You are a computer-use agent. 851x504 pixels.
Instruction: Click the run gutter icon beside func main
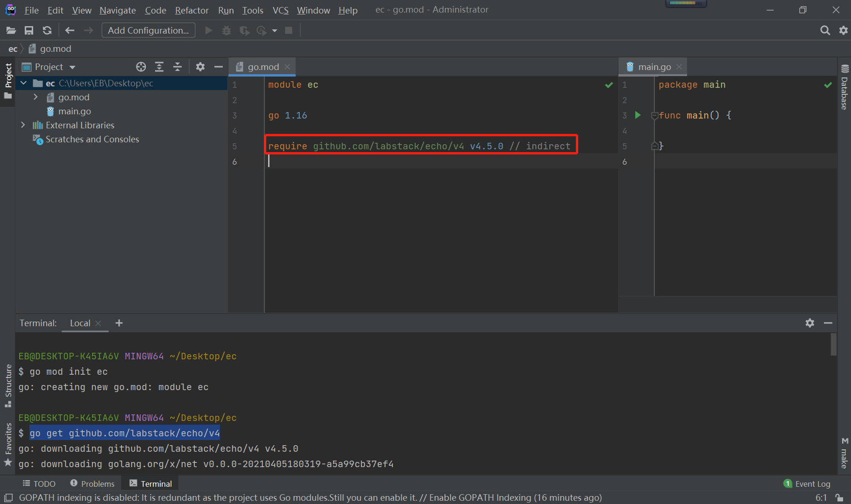(638, 115)
